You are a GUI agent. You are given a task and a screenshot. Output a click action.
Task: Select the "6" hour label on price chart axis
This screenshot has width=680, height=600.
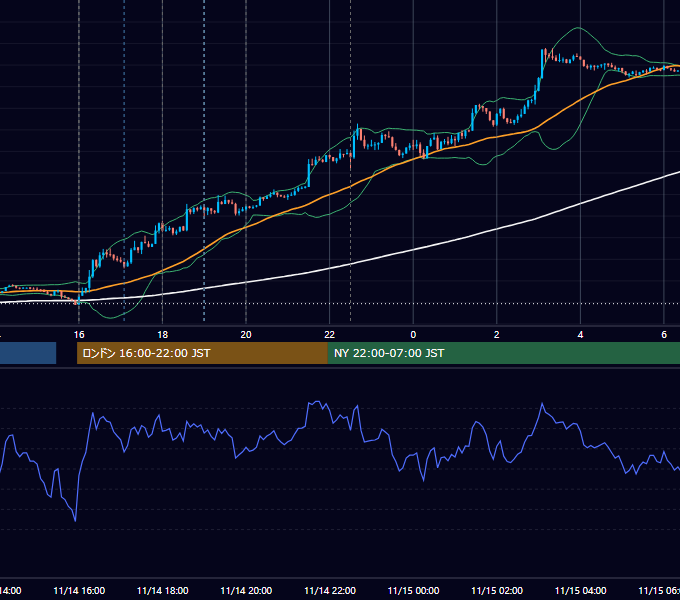664,334
